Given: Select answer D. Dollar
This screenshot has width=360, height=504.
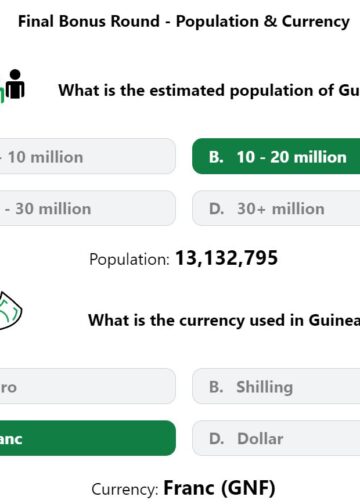Looking at the screenshot, I should [276, 438].
